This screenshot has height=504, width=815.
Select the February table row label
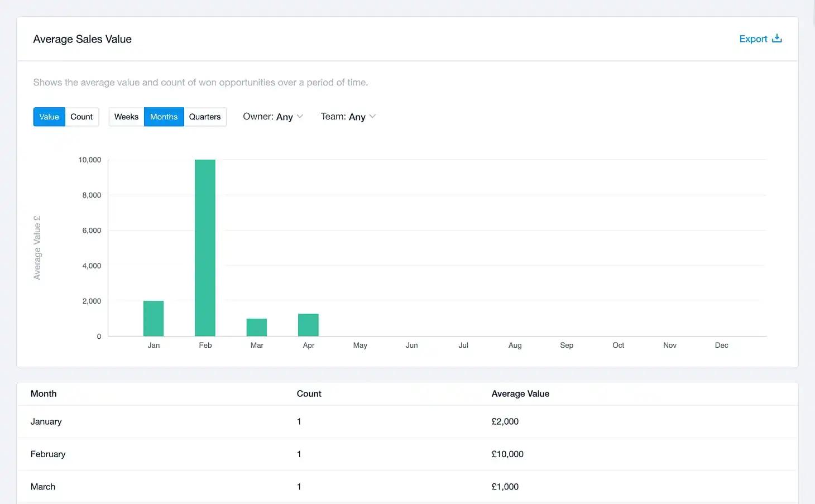[48, 454]
